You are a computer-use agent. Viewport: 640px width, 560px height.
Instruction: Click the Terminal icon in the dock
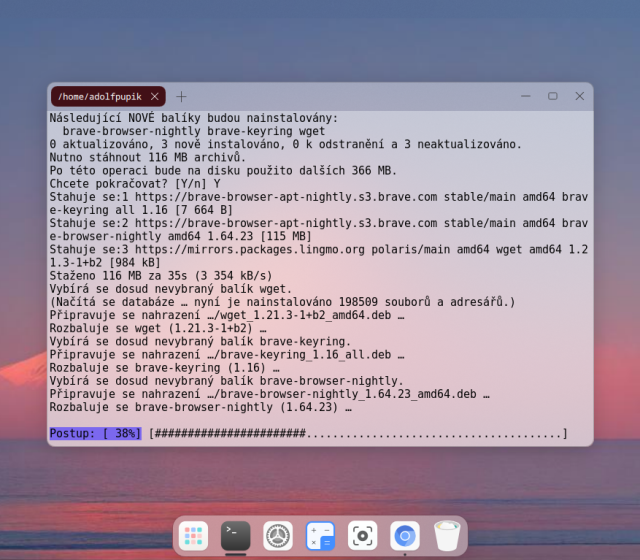coord(235,536)
